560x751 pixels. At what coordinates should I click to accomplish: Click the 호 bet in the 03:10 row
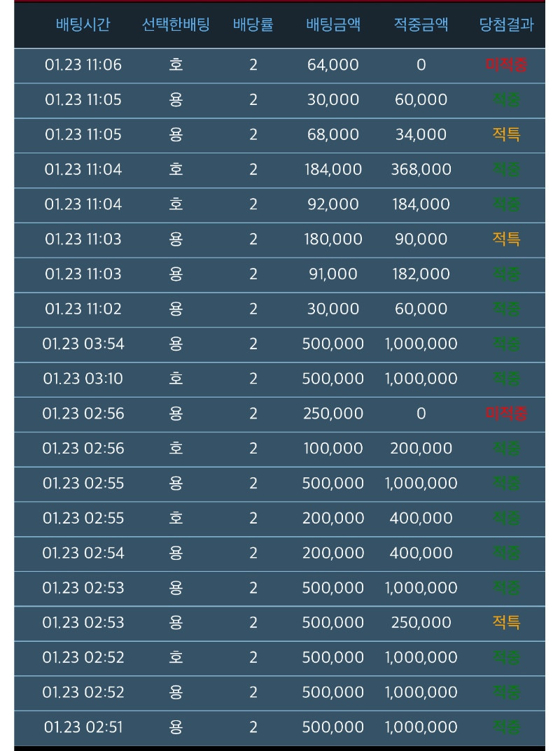pos(176,379)
